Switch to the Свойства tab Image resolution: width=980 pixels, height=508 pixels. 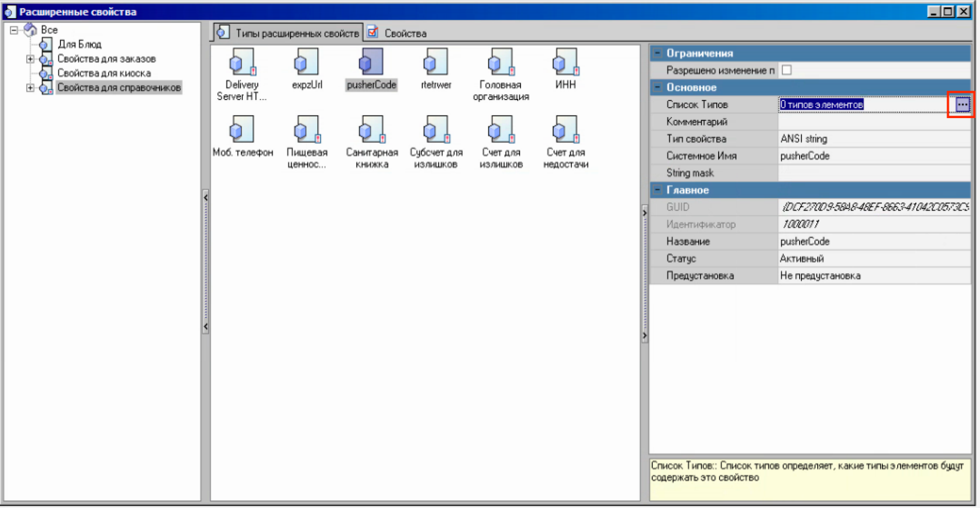[x=404, y=33]
